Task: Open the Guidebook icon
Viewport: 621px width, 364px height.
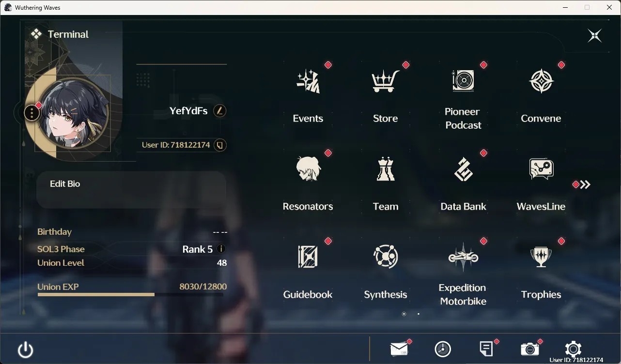Action: [x=308, y=257]
